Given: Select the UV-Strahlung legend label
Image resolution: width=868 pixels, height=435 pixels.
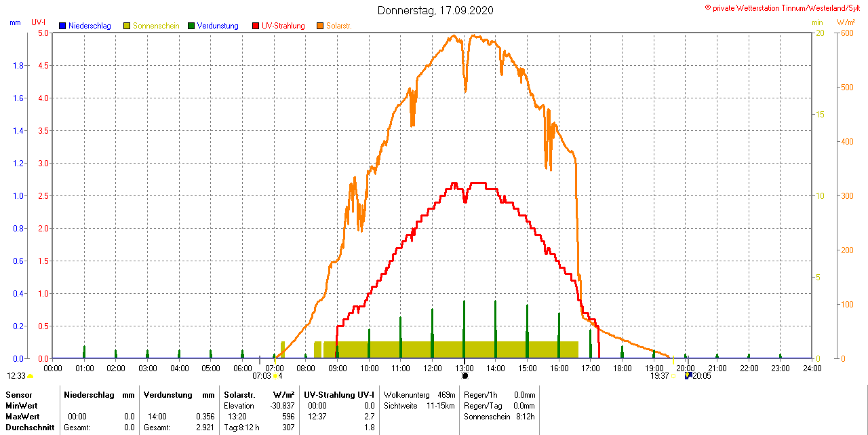Looking at the screenshot, I should [283, 26].
